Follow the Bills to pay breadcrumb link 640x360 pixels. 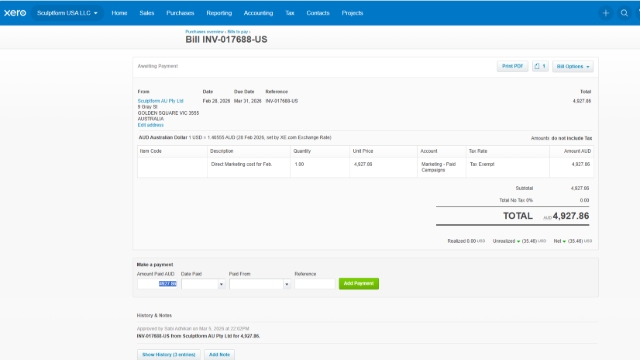pos(238,31)
